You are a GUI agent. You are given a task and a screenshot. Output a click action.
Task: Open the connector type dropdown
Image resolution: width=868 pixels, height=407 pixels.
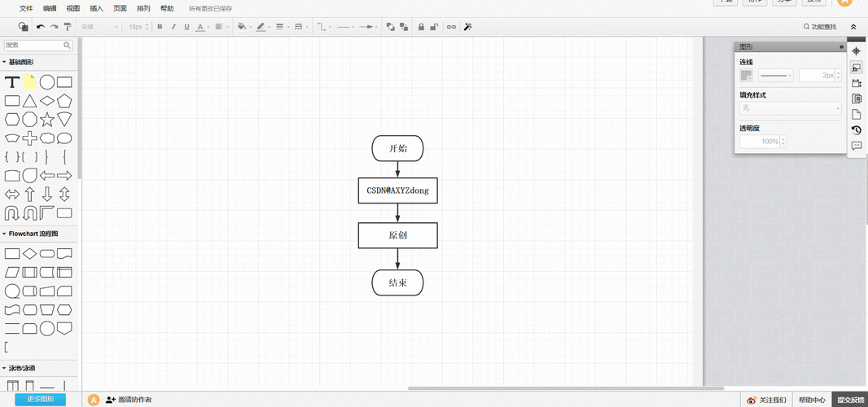323,27
